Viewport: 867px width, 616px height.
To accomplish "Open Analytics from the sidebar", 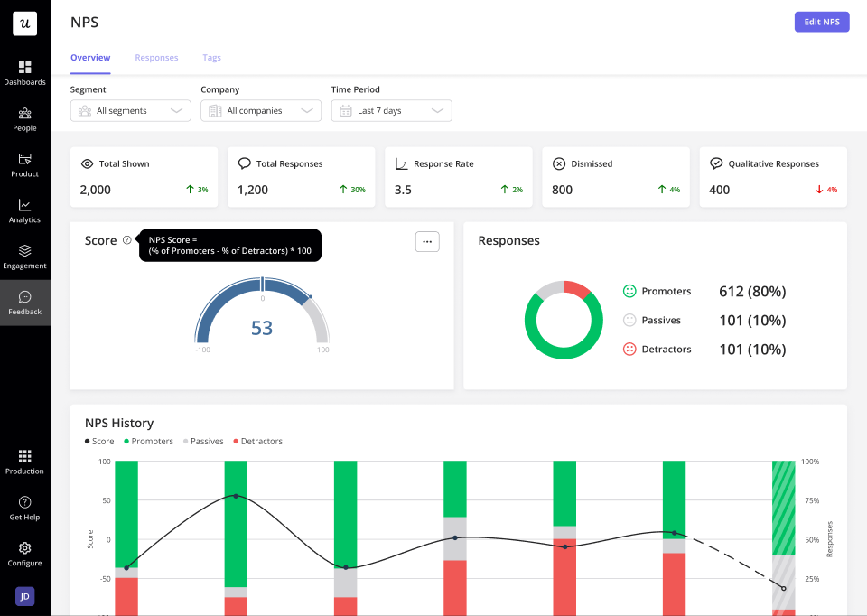I will tap(24, 210).
